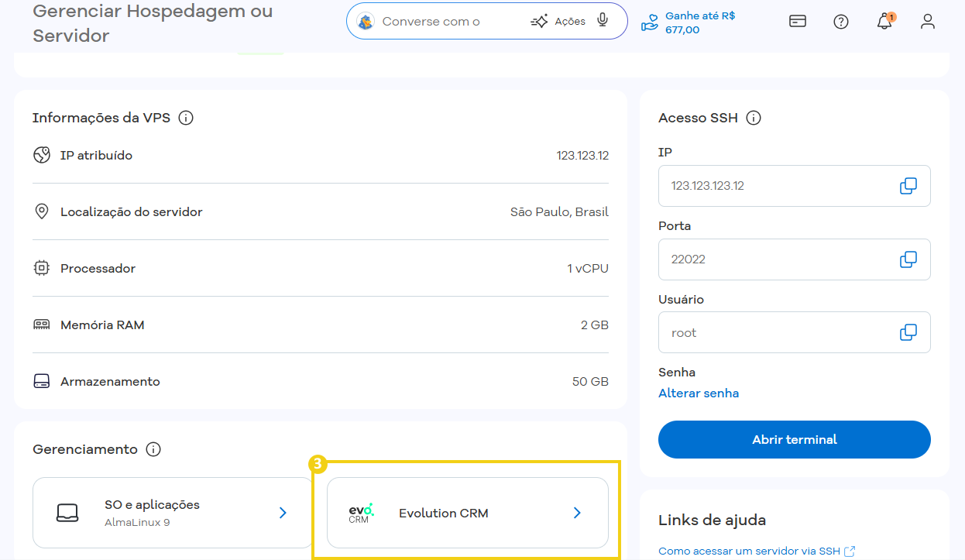Select the '2 GB' RAM value

(x=595, y=325)
